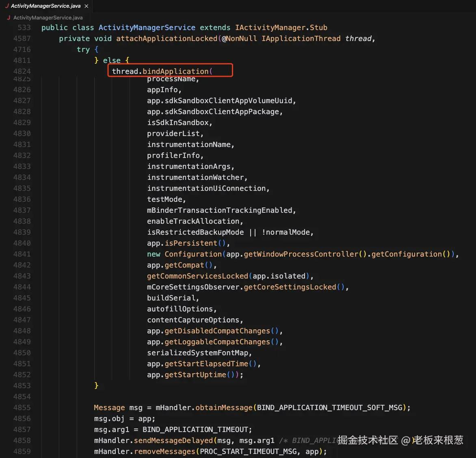Click the instrumentationArgs argument
The image size is (476, 458).
coord(189,166)
